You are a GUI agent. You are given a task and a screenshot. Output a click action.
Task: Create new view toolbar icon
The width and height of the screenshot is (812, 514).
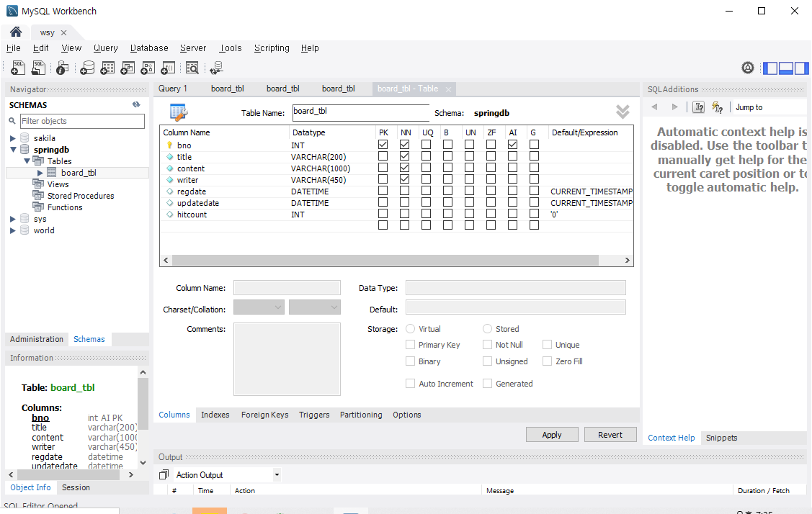[x=128, y=68]
